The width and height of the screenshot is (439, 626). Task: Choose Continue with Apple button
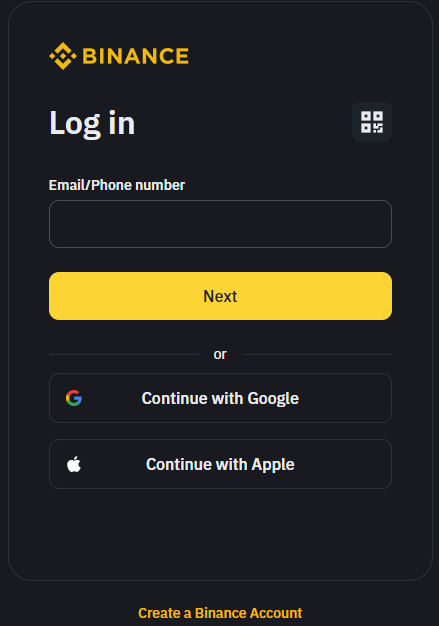tap(220, 464)
